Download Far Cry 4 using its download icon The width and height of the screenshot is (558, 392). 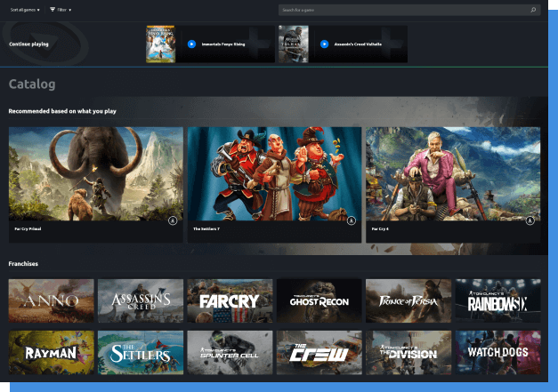click(530, 220)
